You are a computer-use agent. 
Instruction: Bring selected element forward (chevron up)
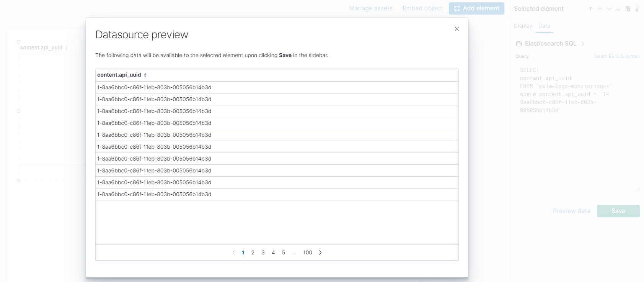click(x=600, y=9)
